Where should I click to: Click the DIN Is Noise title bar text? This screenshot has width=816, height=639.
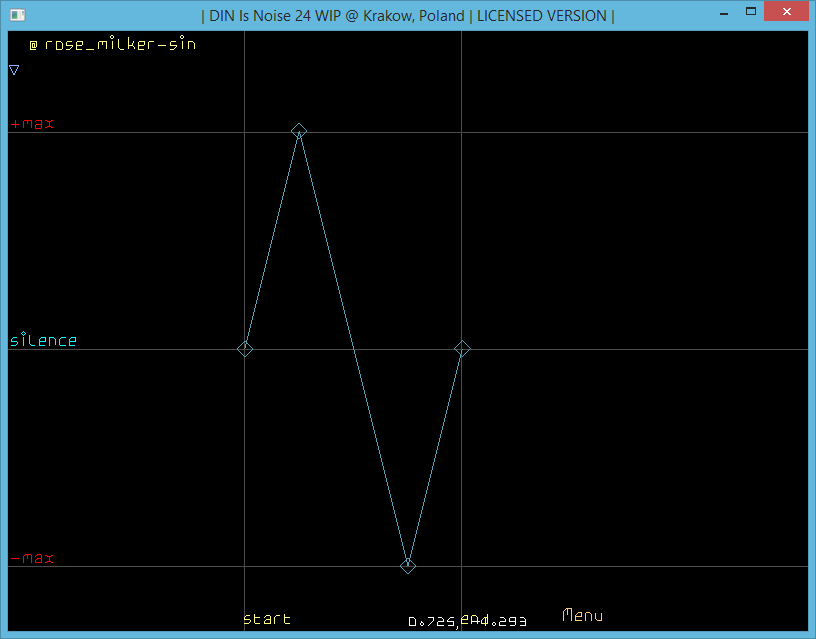point(407,15)
